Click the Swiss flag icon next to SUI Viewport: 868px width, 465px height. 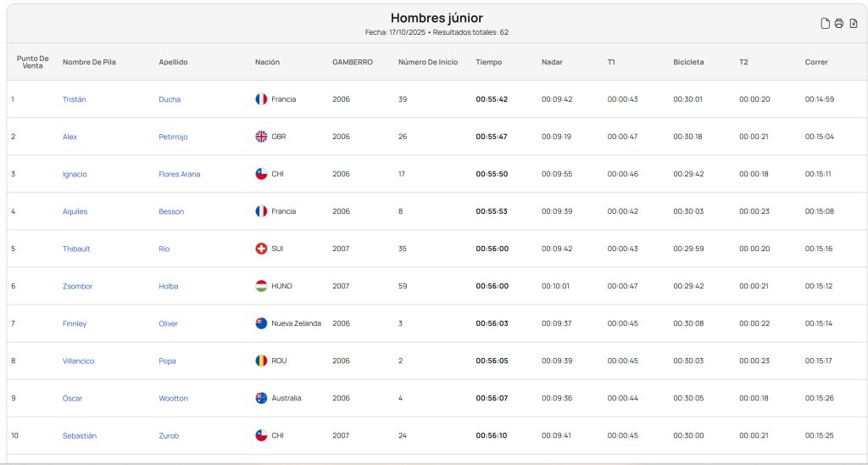tap(261, 249)
